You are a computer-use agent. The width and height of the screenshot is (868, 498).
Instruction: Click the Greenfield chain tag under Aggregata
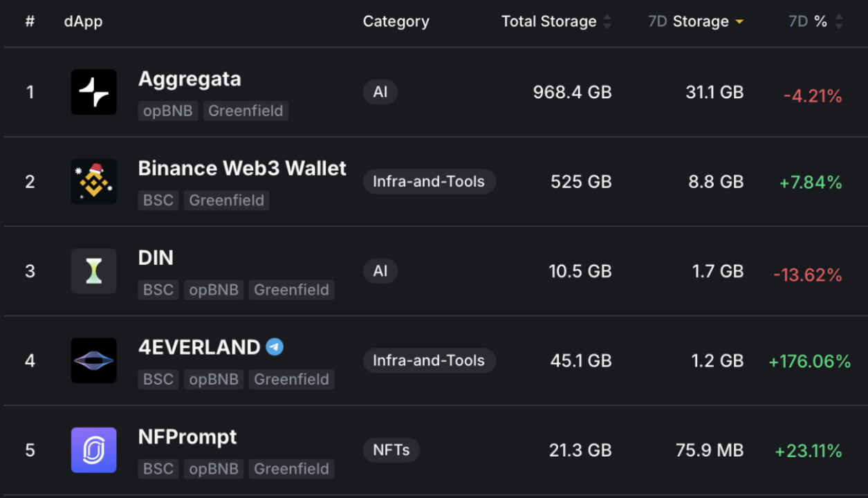click(246, 111)
